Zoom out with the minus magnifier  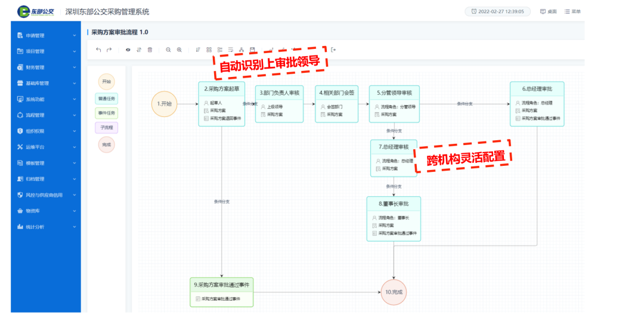[x=168, y=50]
